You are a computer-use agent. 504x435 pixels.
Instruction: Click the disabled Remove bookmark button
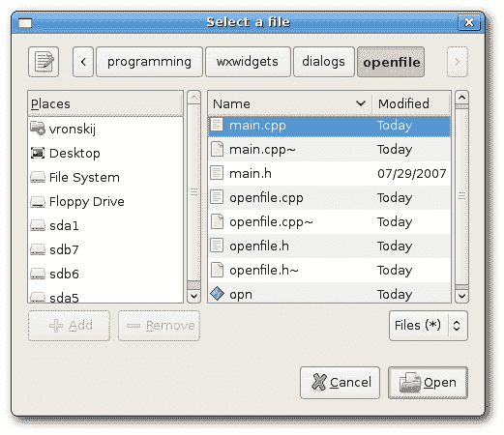tap(159, 326)
